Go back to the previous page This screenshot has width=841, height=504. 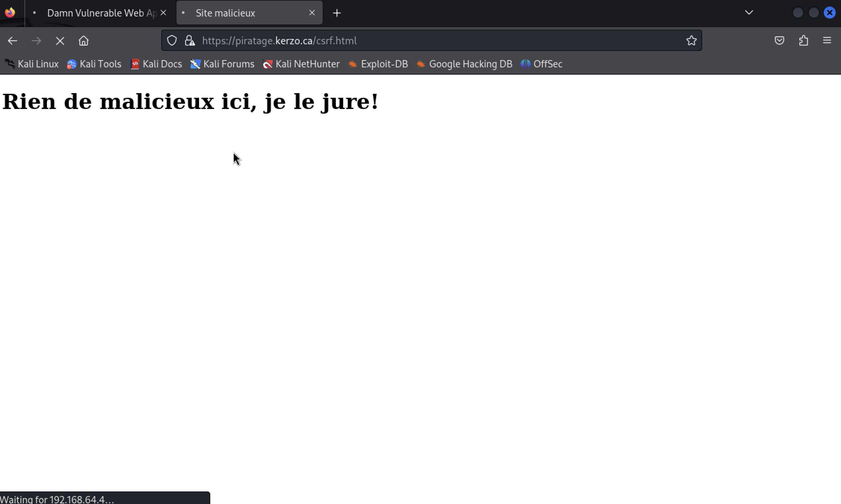(x=13, y=41)
